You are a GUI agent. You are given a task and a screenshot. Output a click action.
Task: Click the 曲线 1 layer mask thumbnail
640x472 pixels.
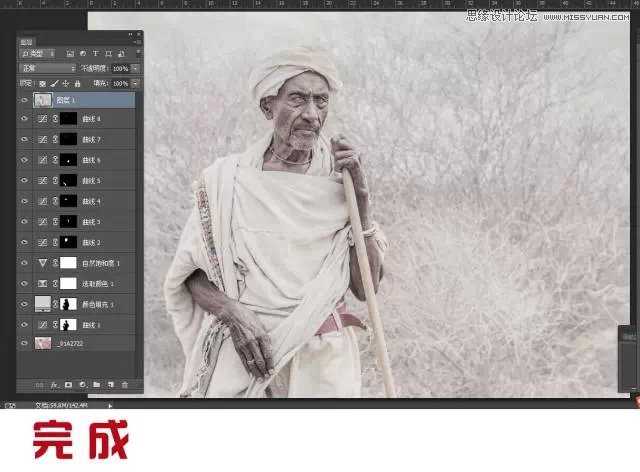(x=70, y=325)
